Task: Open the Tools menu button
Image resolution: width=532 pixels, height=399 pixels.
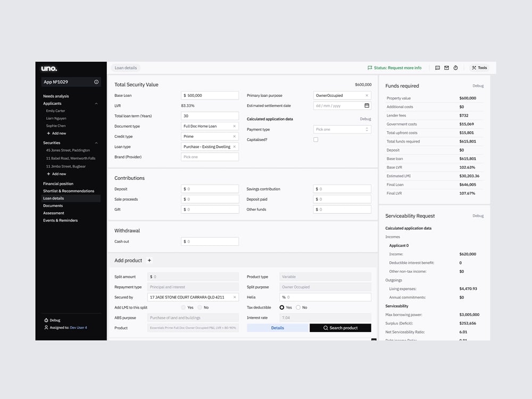Action: click(479, 68)
